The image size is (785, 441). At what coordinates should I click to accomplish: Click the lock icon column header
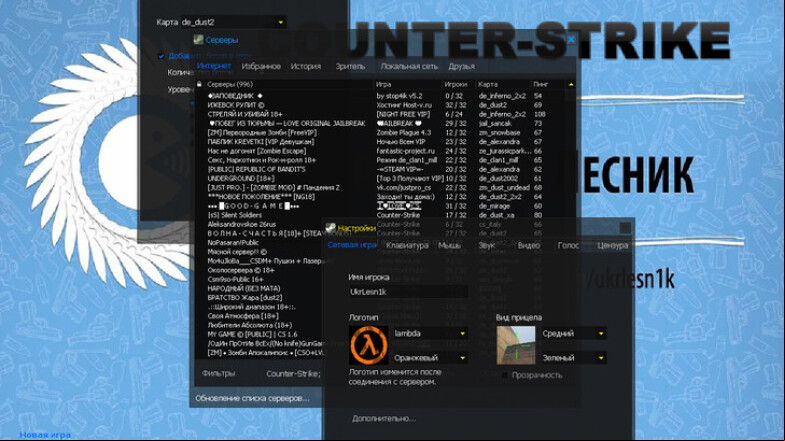click(199, 84)
